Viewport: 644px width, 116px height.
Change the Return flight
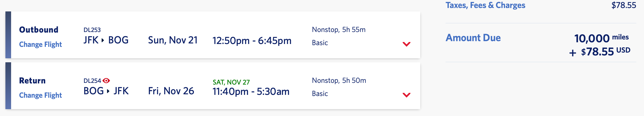coord(40,95)
